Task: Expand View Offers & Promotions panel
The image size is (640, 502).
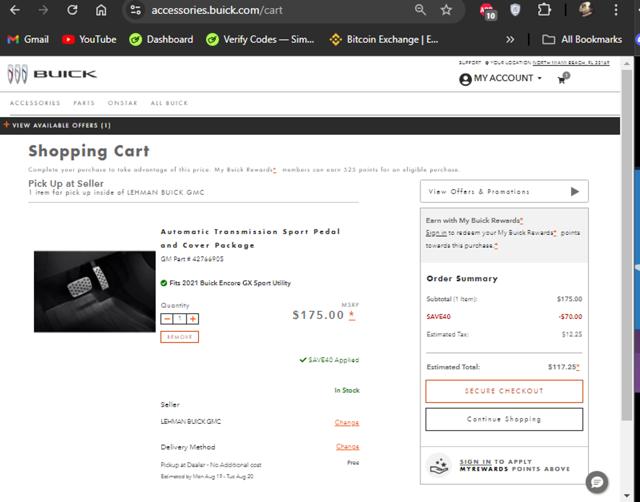Action: coord(504,191)
